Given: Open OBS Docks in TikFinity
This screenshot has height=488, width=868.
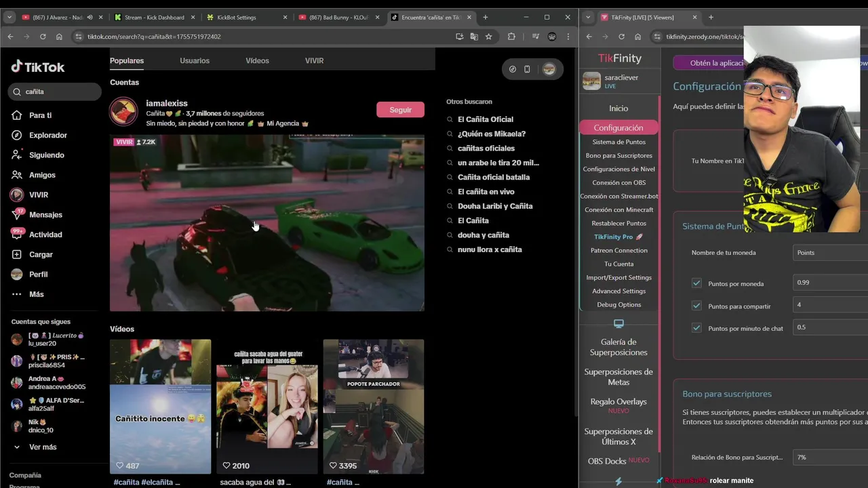Looking at the screenshot, I should (618, 461).
